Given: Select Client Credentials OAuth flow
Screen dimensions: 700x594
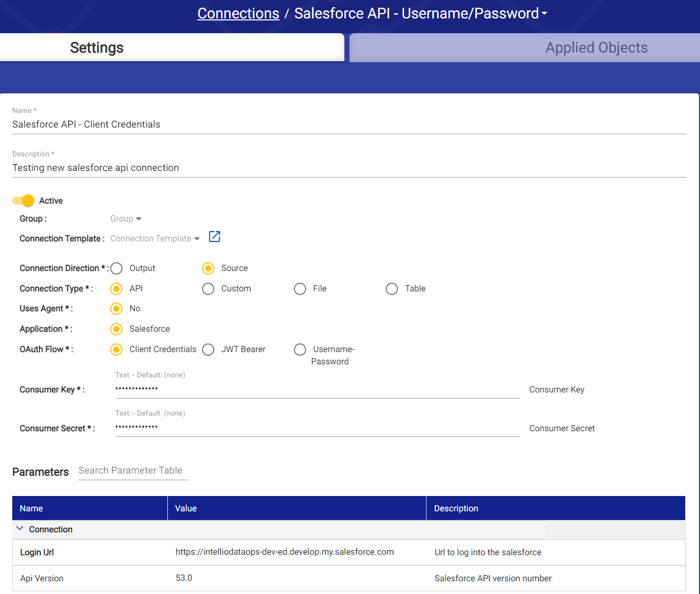Looking at the screenshot, I should tap(116, 350).
